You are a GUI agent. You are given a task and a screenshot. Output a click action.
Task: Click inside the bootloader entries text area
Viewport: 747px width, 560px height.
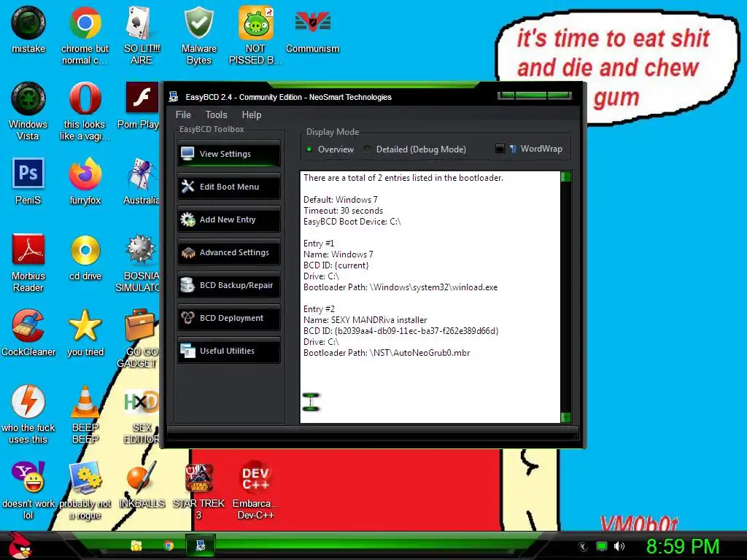pyautogui.click(x=430, y=297)
